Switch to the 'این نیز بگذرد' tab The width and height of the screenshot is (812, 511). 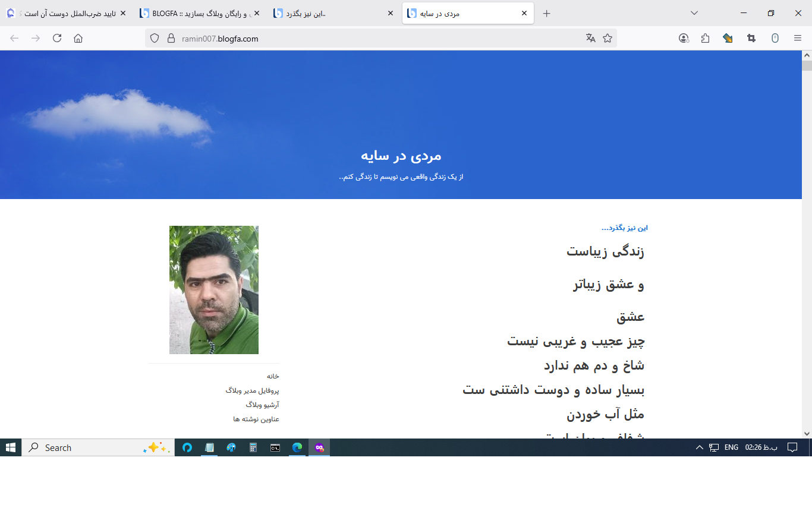pyautogui.click(x=335, y=13)
